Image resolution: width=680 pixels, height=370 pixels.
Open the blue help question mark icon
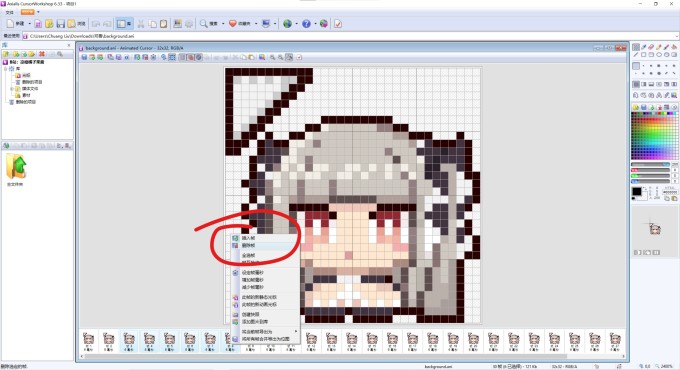point(306,24)
